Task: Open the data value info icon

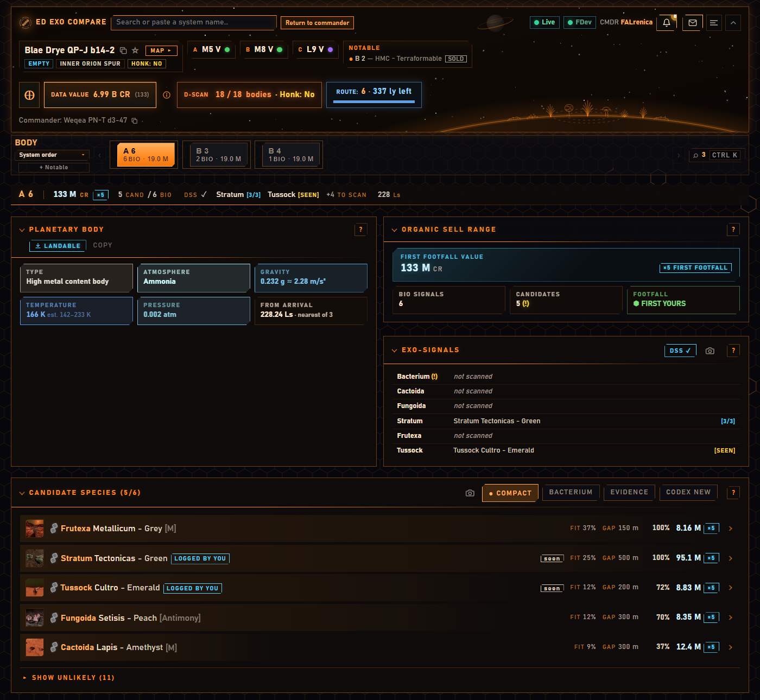Action: (167, 95)
